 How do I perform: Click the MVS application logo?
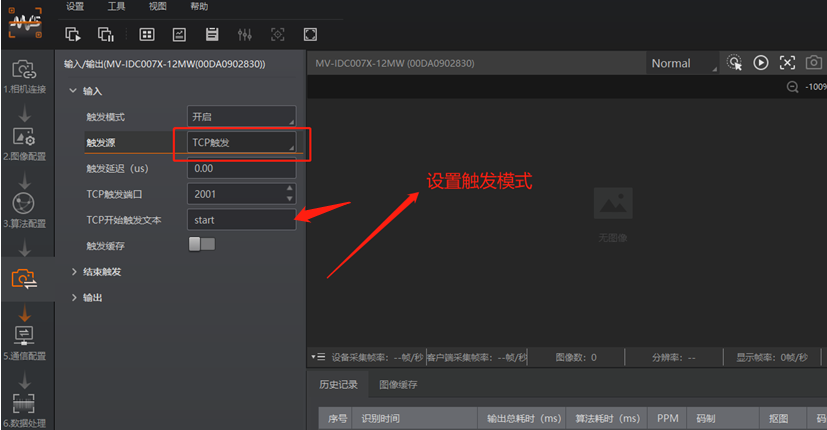[x=25, y=23]
